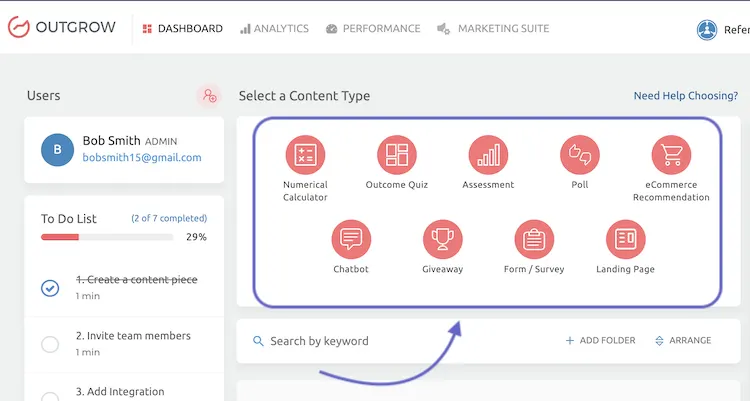Choose the Form / Survey icon
The image size is (750, 401).
point(534,239)
